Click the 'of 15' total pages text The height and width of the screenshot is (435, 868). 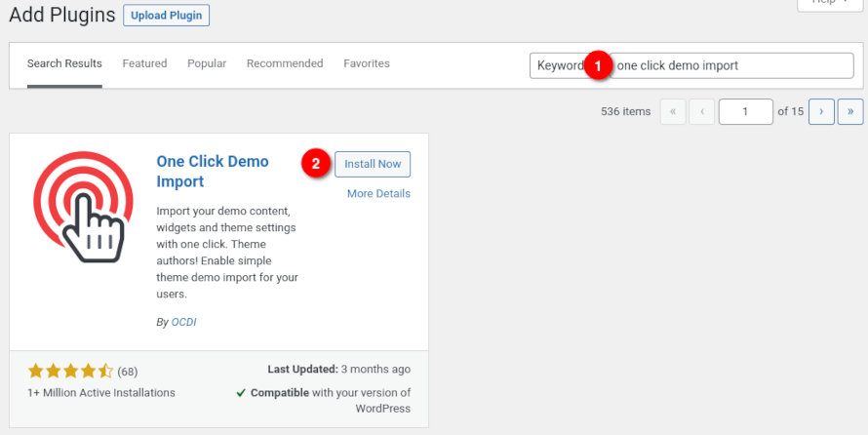click(x=791, y=112)
